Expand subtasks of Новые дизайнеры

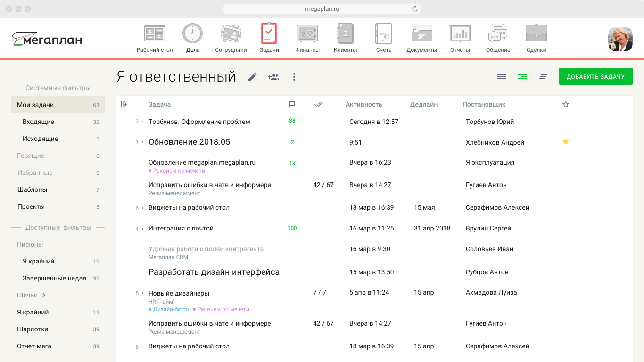click(142, 292)
